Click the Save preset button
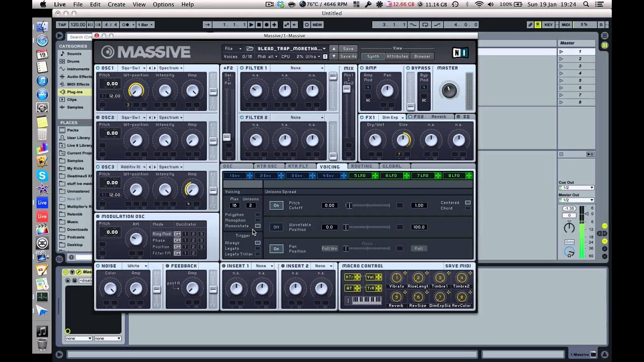Viewport: 644px width, 362px height. point(348,49)
